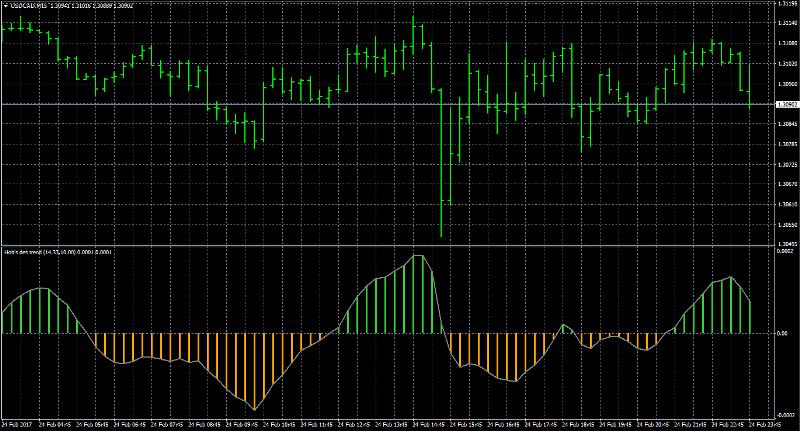This screenshot has width=800, height=431.
Task: Click the 1.30670 price scale label
Action: click(x=786, y=184)
